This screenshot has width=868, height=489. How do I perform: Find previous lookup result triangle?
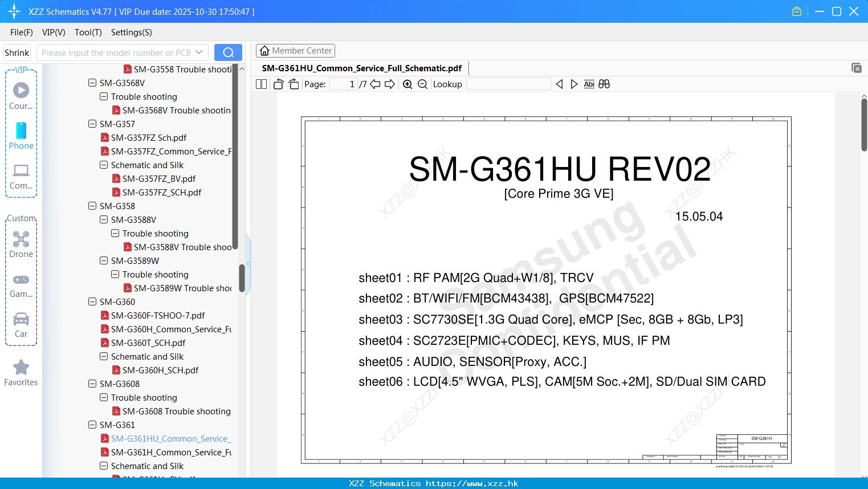[559, 84]
